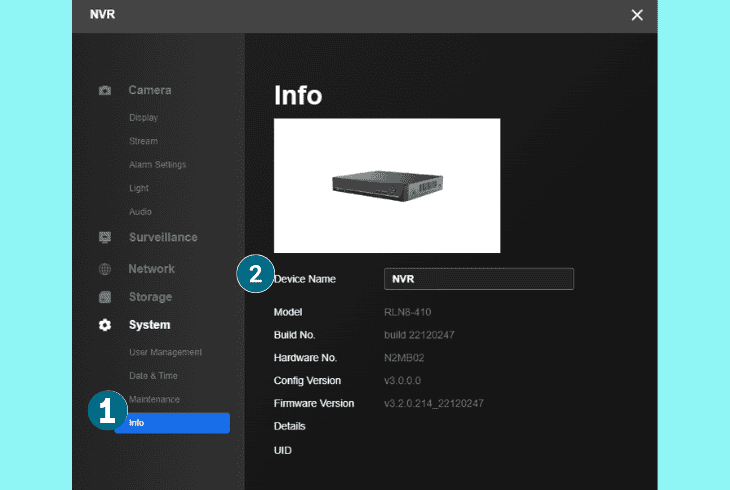The image size is (730, 490).
Task: Open Date & Time settings
Action: pos(153,375)
